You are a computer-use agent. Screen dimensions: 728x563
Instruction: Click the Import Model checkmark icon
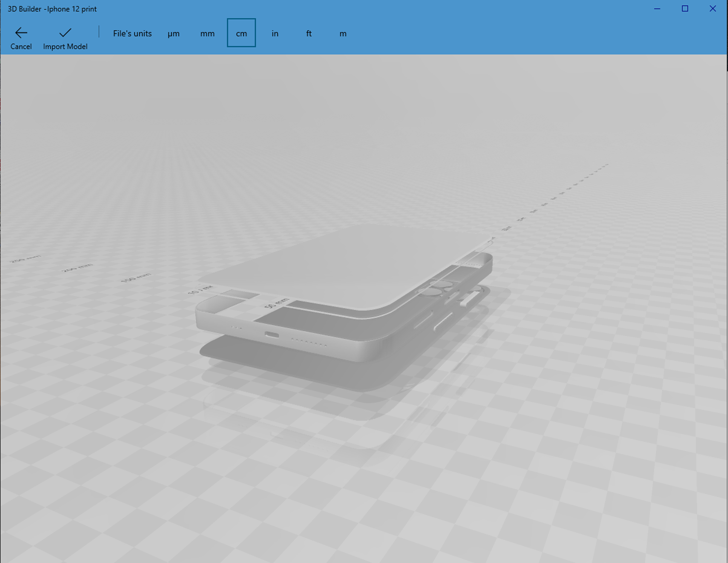click(65, 33)
